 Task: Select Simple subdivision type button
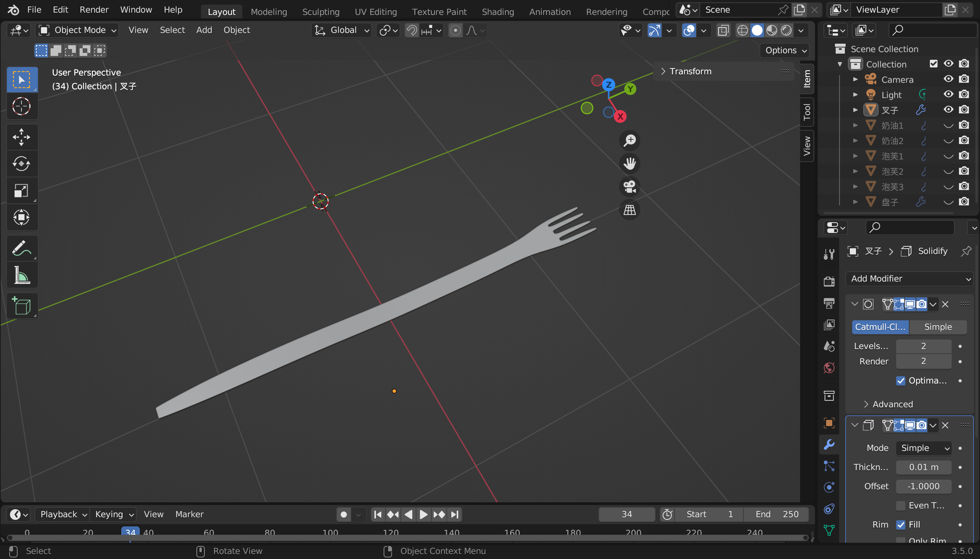point(938,327)
